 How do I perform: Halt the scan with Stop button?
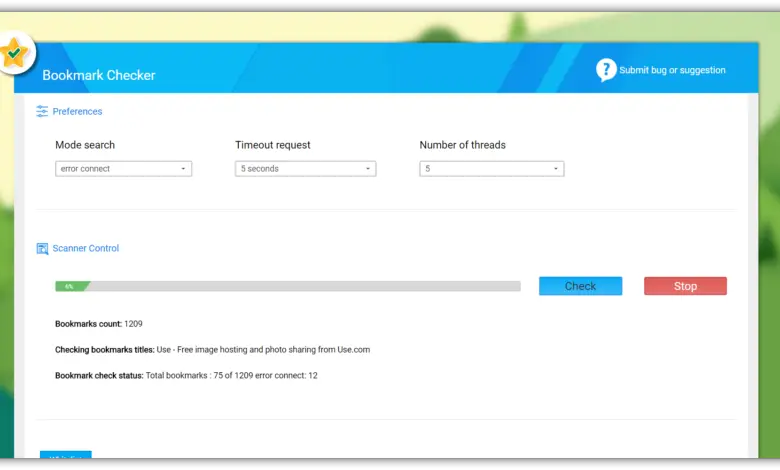pos(685,286)
